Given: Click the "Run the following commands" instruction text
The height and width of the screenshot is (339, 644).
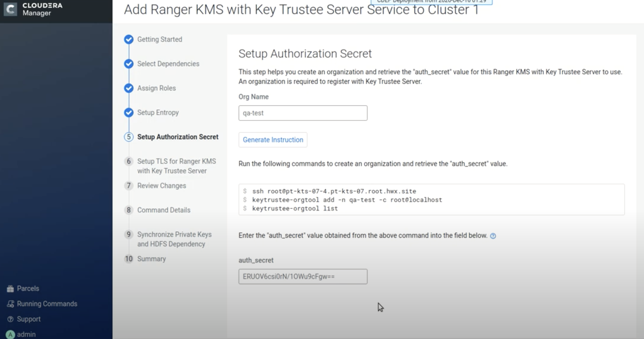Looking at the screenshot, I should pos(373,164).
